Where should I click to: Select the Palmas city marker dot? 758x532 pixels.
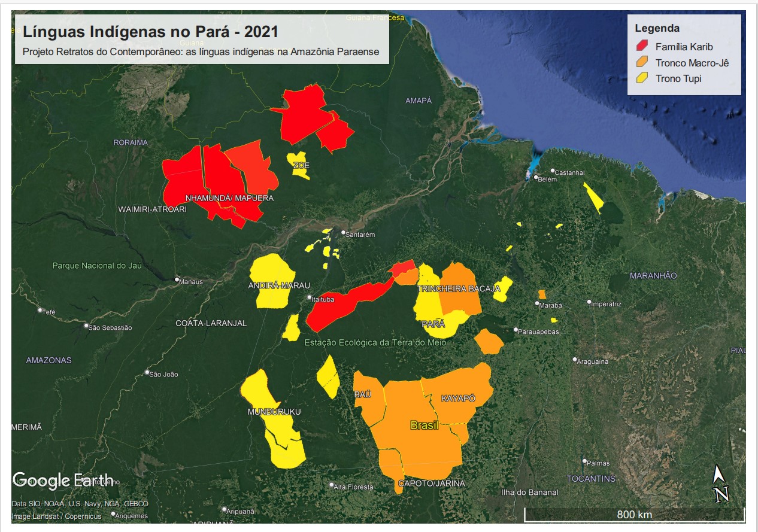coord(584,461)
